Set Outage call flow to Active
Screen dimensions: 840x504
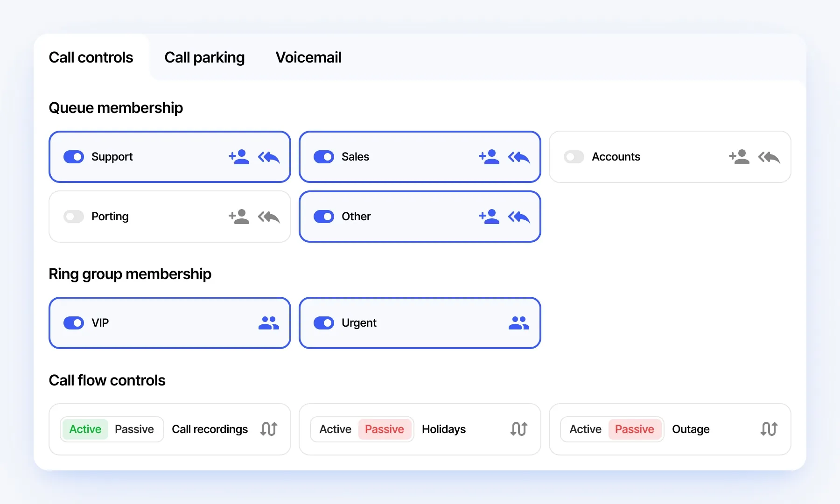click(x=585, y=429)
